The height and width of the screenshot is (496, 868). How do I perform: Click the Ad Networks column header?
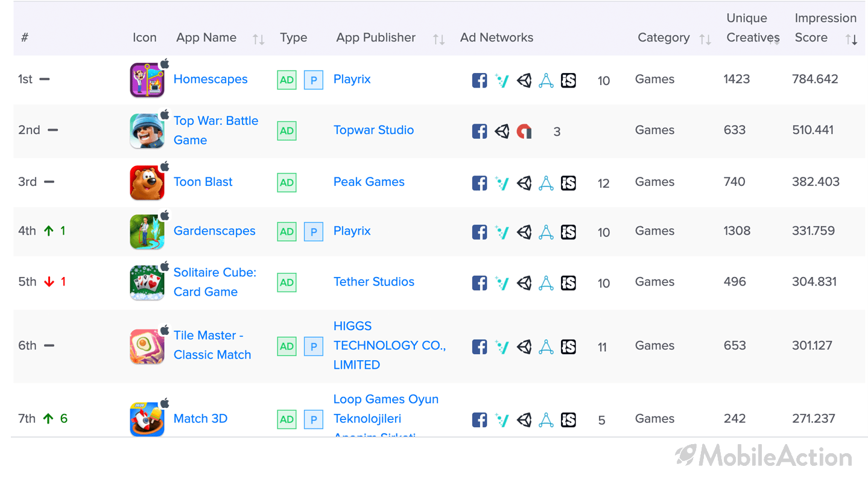click(x=496, y=37)
